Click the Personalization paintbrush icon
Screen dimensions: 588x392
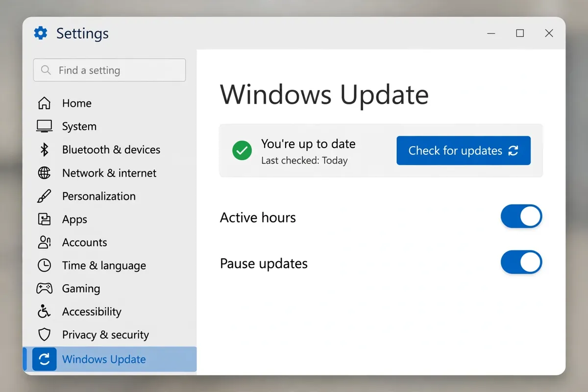point(44,196)
